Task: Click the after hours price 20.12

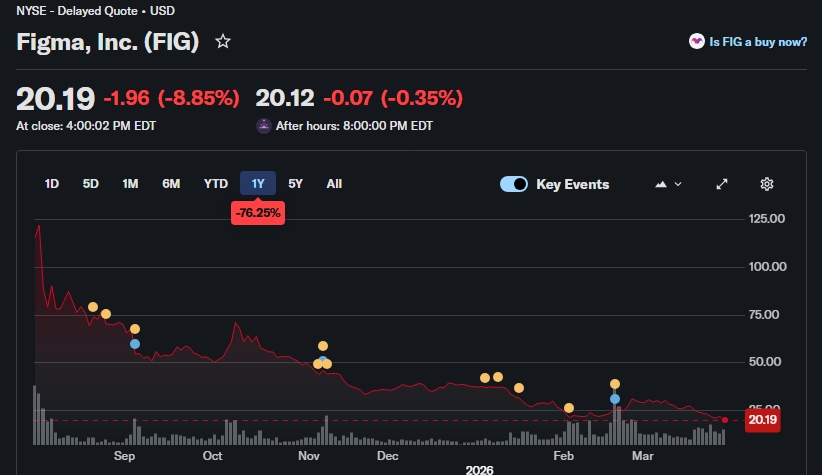Action: click(285, 98)
